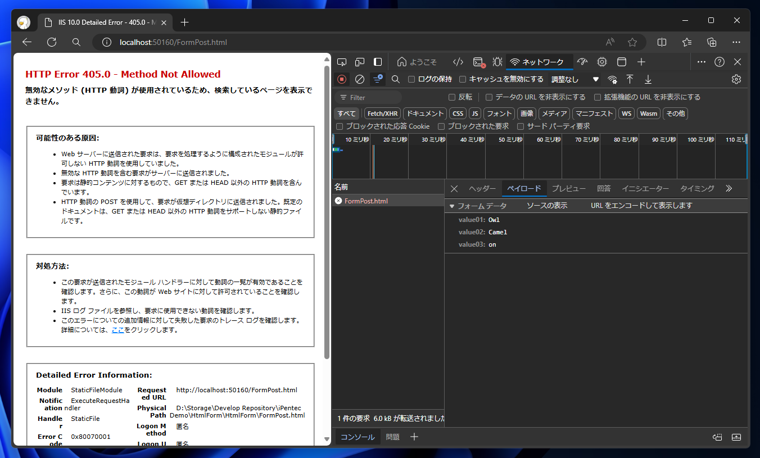Export HAR file download arrow
Screen dimensions: 760x458
click(x=648, y=79)
